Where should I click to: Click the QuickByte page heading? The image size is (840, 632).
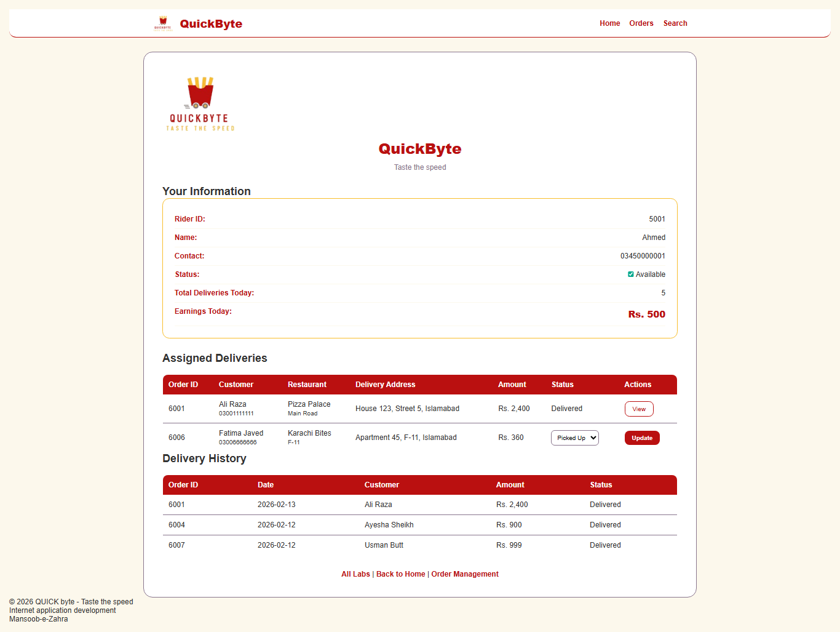(420, 148)
